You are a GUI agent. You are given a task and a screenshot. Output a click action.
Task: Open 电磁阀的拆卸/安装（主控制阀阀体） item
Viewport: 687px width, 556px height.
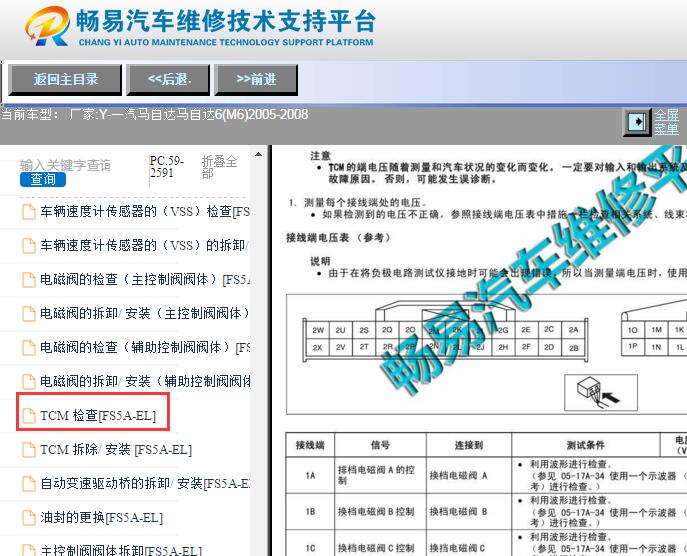coord(145,313)
